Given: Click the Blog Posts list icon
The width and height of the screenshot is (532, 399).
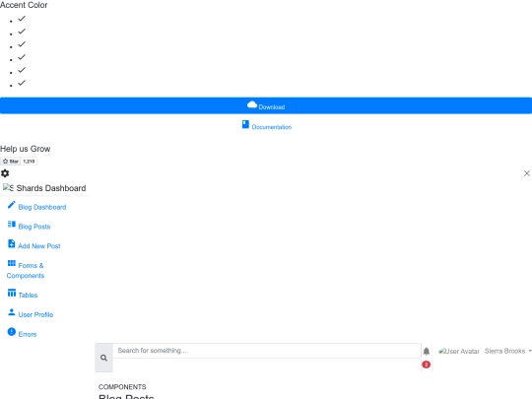Looking at the screenshot, I should (x=12, y=224).
